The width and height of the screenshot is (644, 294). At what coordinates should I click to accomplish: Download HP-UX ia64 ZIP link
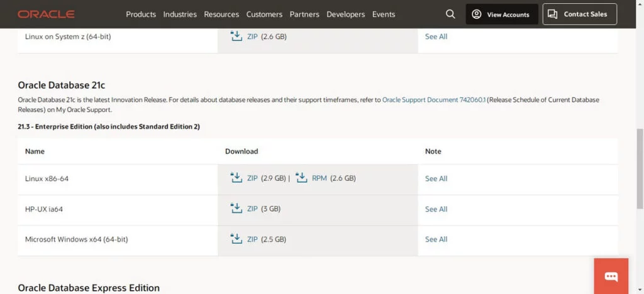[252, 209]
